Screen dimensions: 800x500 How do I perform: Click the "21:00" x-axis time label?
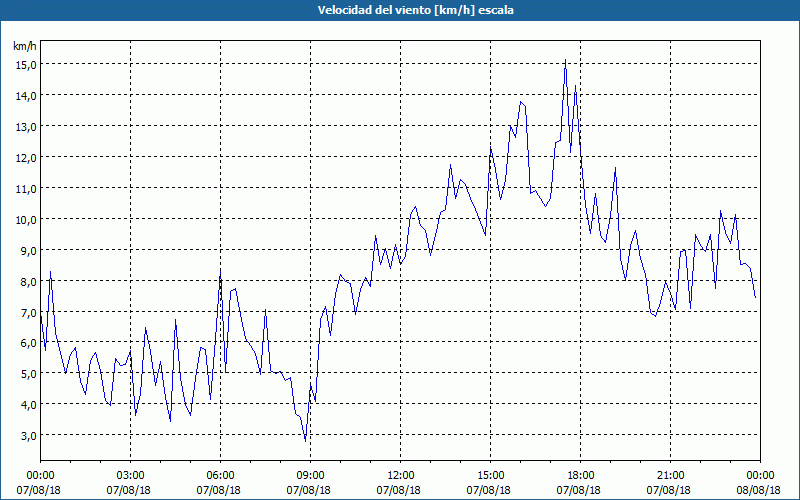point(670,476)
